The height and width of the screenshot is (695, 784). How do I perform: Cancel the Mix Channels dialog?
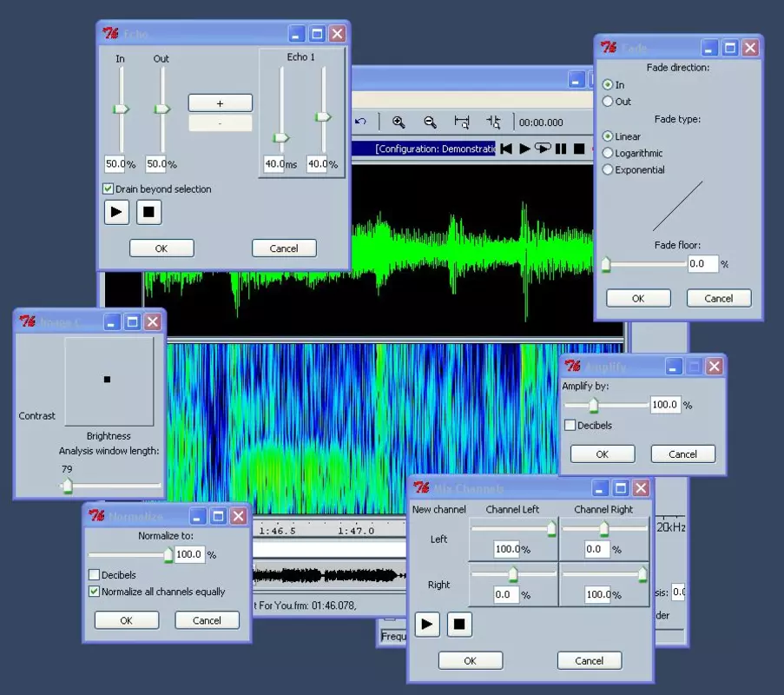click(590, 660)
